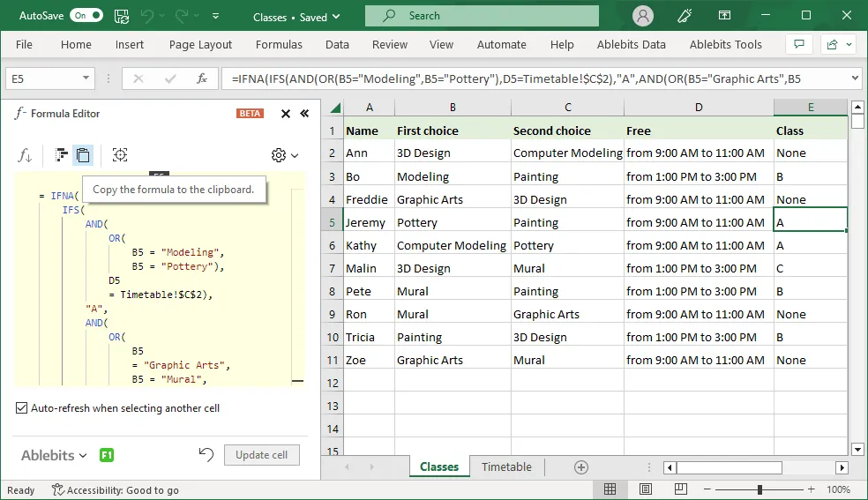Switch to the Timetable sheet tab

point(506,467)
